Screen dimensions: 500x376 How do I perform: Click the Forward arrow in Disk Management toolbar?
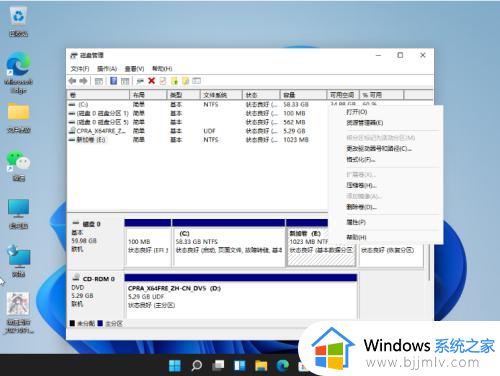(83, 81)
